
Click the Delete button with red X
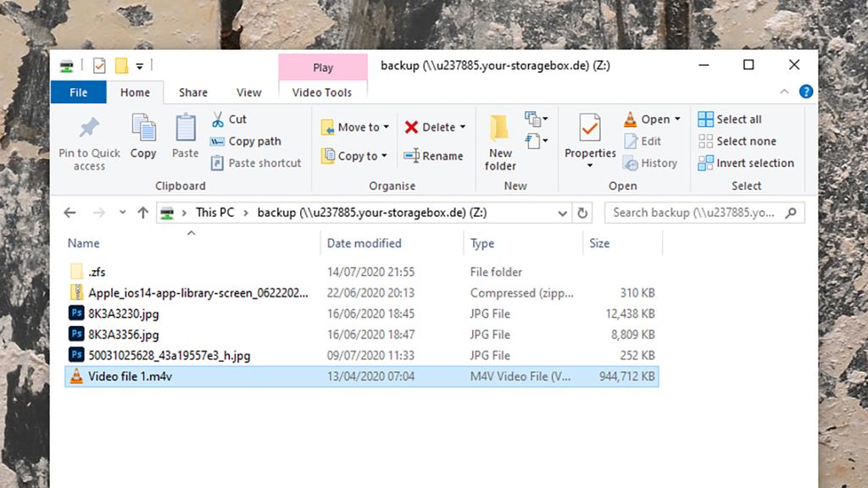tap(430, 127)
